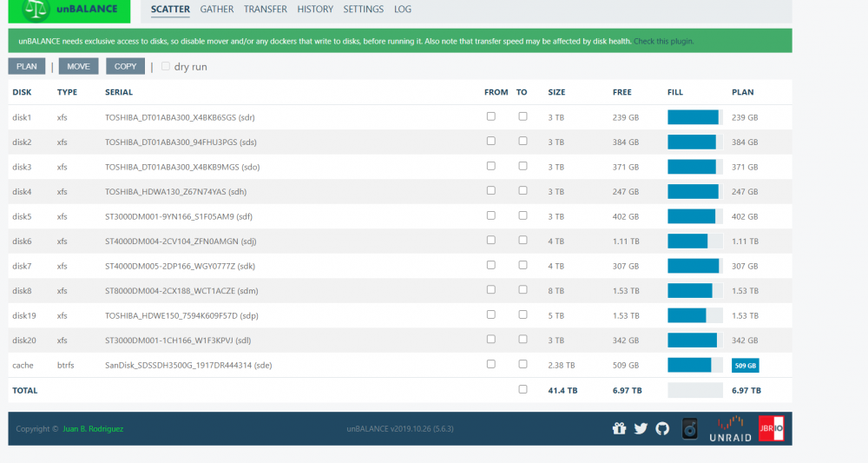Click the 402 GB free value for disk5
Image resolution: width=868 pixels, height=463 pixels.
626,216
